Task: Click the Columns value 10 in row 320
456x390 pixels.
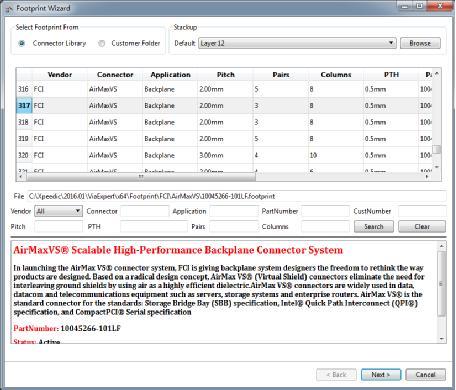Action: [336, 155]
